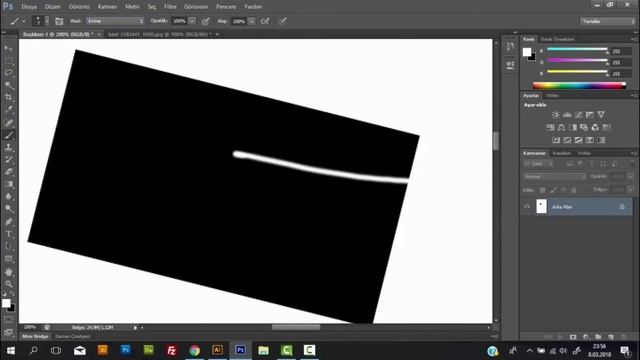Image resolution: width=640 pixels, height=360 pixels.
Task: Open the layer blend mode Normal dropdown
Action: tap(555, 177)
